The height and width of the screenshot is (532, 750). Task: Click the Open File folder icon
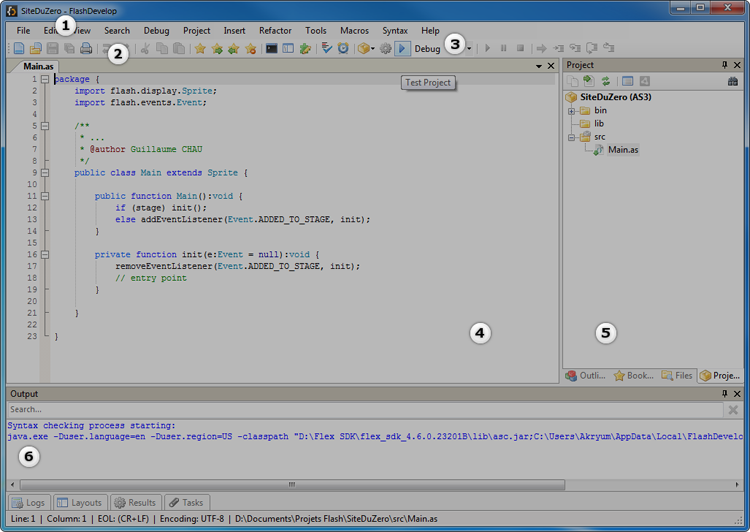pyautogui.click(x=35, y=48)
